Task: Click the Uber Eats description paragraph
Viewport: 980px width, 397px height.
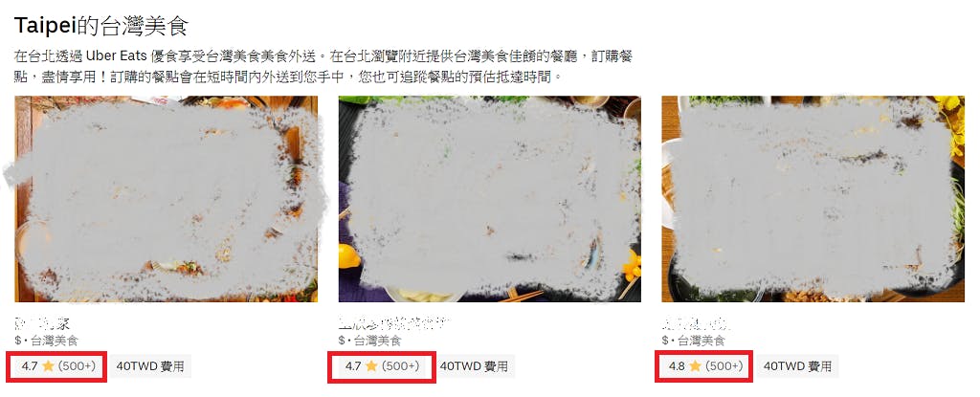Action: (324, 67)
